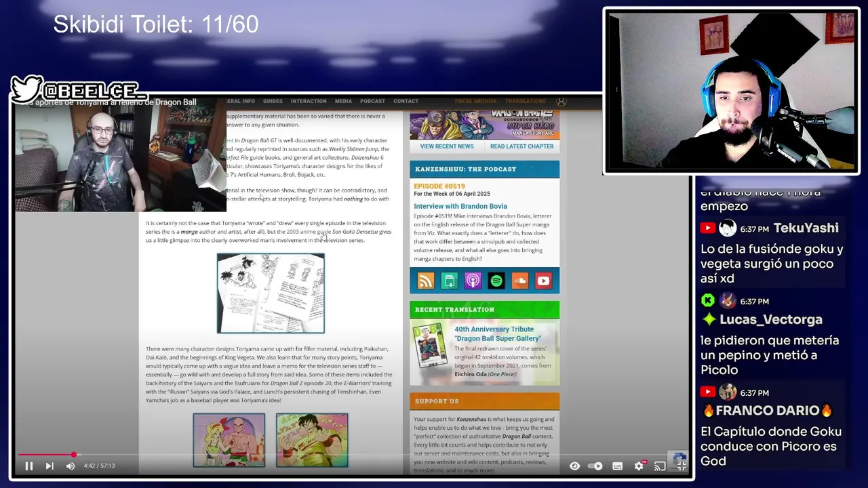Click the Super Gallery thumbnail image

(x=430, y=346)
